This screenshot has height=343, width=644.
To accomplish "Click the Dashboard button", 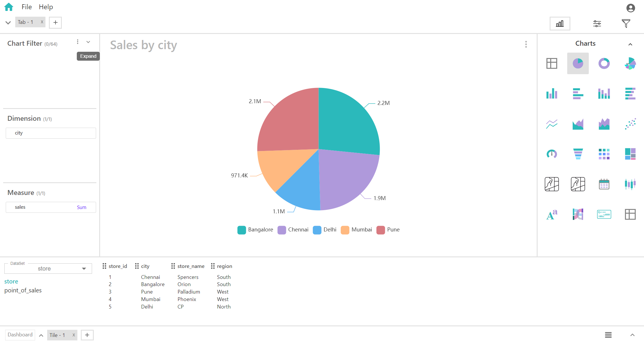I will pos(20,335).
